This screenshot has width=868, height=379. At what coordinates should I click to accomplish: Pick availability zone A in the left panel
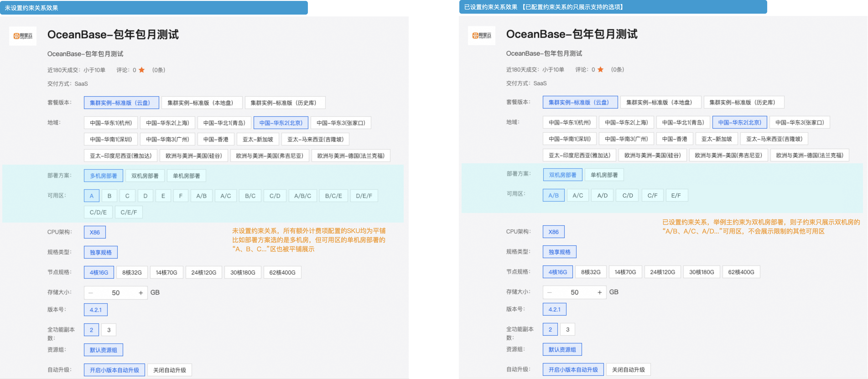pos(92,196)
